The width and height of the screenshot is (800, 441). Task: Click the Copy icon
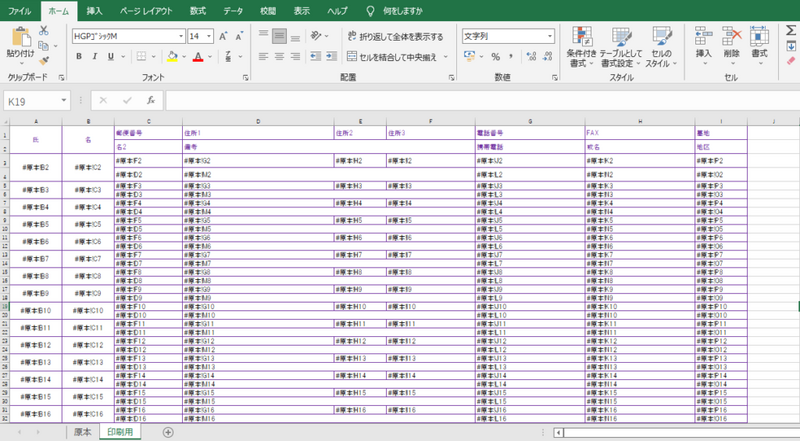coord(43,46)
